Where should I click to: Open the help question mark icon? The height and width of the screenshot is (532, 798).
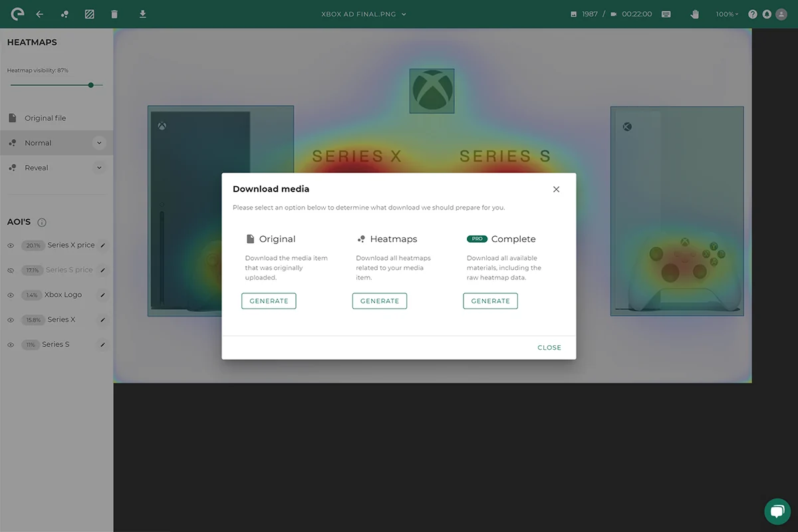tap(753, 14)
